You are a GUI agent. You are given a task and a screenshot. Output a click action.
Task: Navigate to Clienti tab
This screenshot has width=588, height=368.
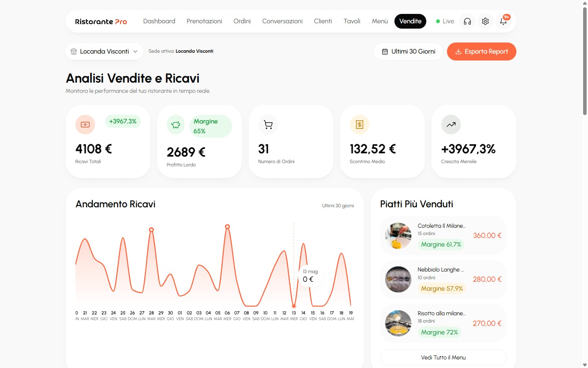tap(323, 21)
